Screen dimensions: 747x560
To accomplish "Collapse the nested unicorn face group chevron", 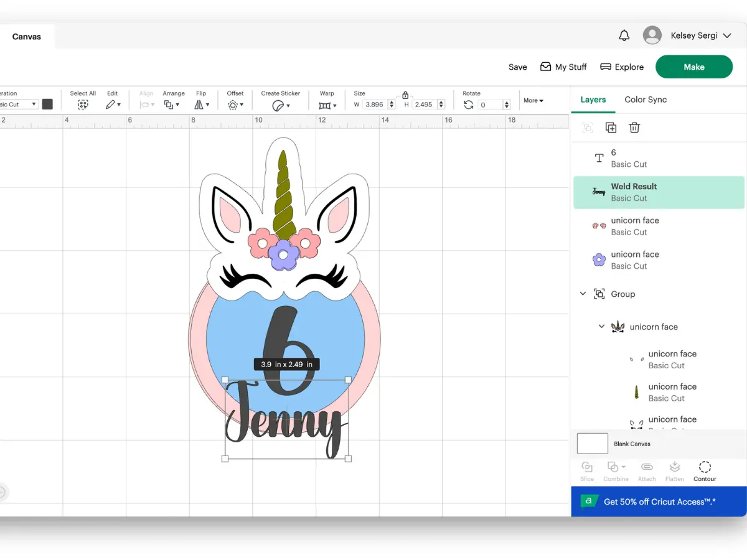I will (601, 326).
